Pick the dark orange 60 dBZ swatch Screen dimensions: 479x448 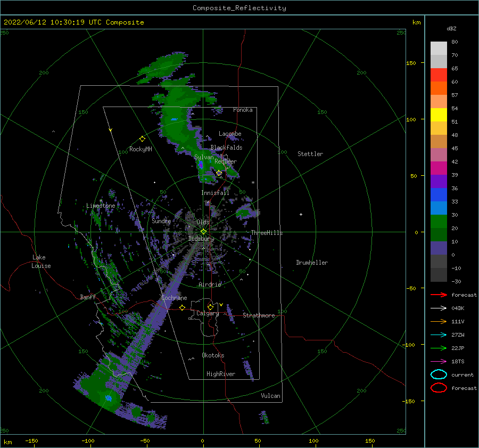click(439, 88)
